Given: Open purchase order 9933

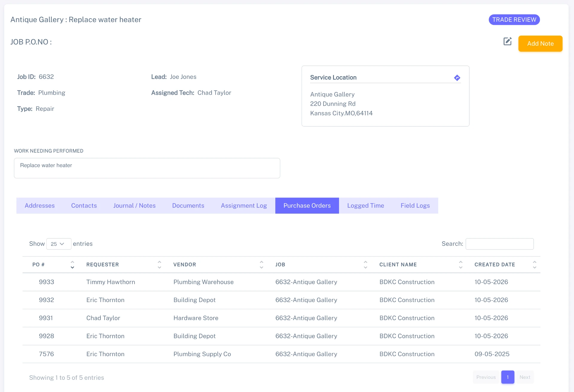Looking at the screenshot, I should 46,282.
